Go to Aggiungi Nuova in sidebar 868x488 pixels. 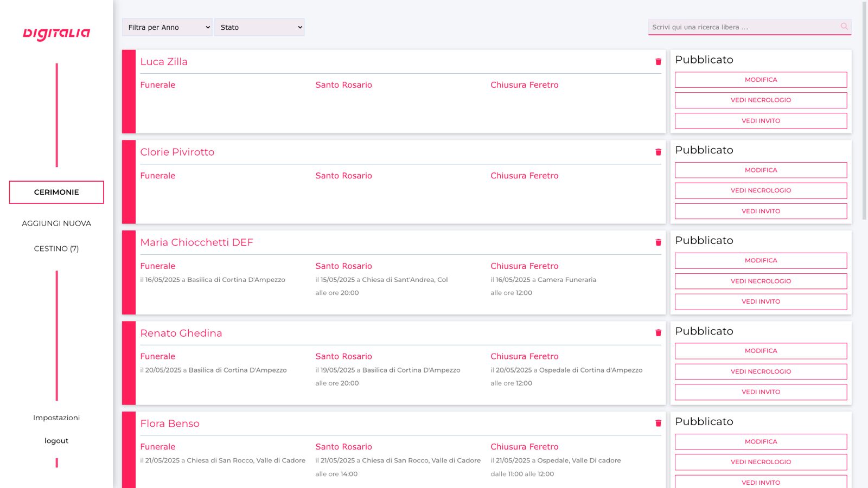point(56,223)
